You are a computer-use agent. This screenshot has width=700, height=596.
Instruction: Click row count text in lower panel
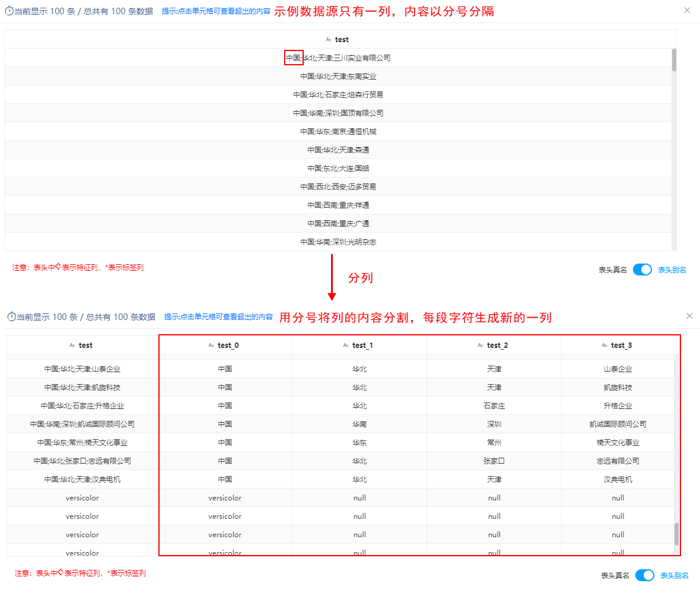(85, 317)
